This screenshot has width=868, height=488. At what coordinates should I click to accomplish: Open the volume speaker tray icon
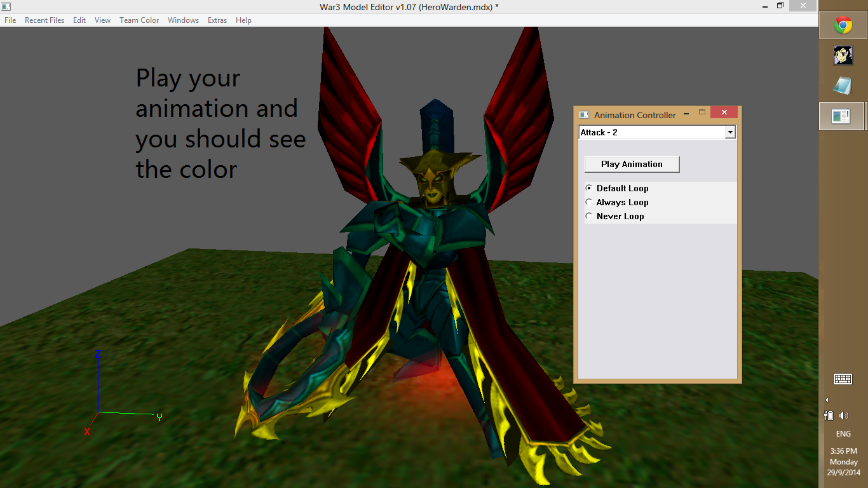(844, 416)
